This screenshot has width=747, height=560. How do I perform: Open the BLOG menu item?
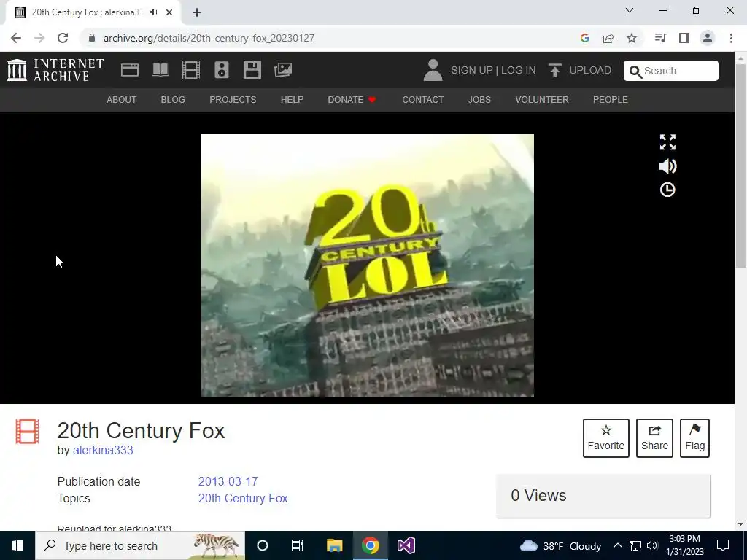pyautogui.click(x=173, y=99)
